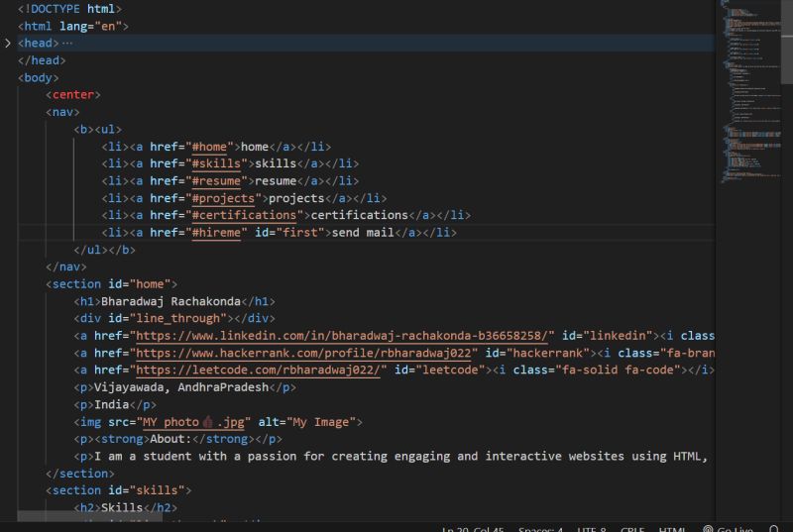Viewport: 793px width, 532px height.
Task: Click the id="hackerrank" attribute
Action: (537, 353)
